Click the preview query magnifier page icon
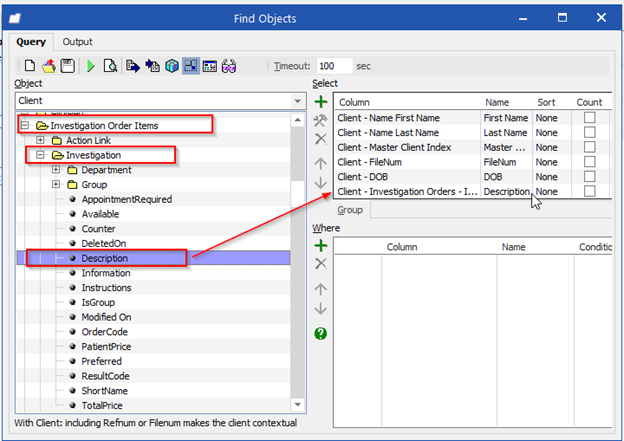This screenshot has height=441, width=624. [x=110, y=66]
